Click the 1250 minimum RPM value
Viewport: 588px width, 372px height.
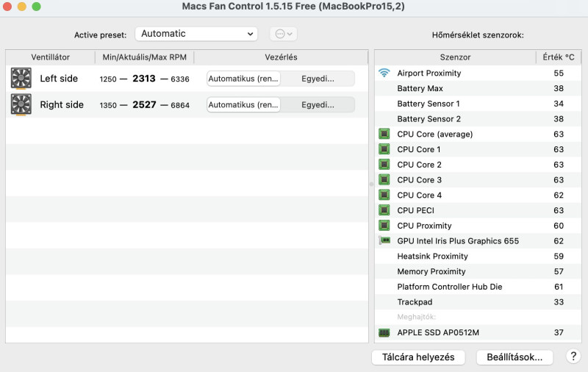point(108,79)
